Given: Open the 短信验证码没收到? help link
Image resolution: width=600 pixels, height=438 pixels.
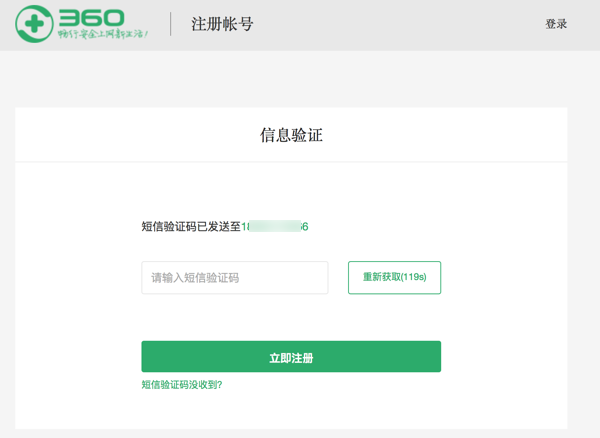Looking at the screenshot, I should [x=182, y=384].
